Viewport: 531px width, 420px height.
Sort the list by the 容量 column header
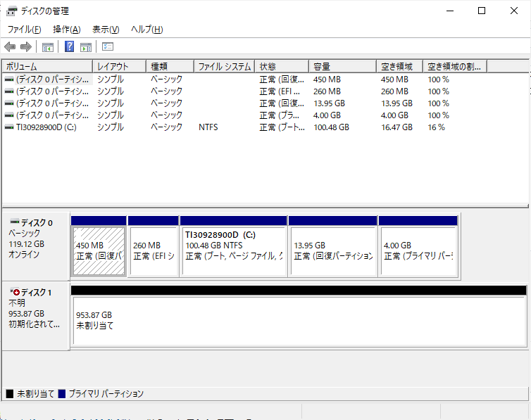342,67
